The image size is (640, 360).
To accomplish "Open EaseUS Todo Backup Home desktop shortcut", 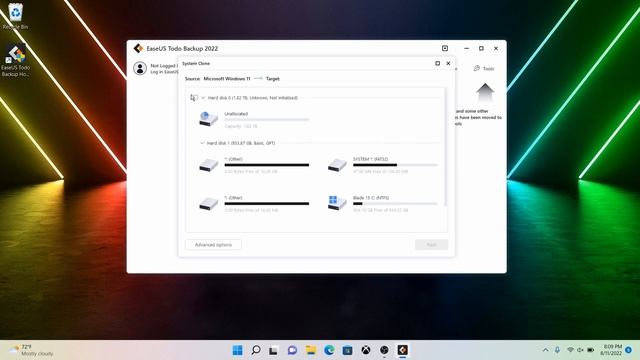I will [16, 61].
